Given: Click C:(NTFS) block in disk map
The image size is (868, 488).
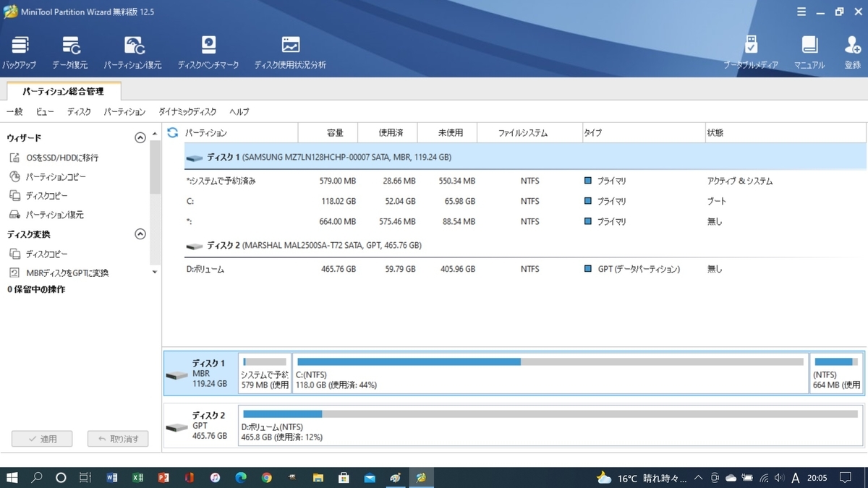Looking at the screenshot, I should [550, 373].
